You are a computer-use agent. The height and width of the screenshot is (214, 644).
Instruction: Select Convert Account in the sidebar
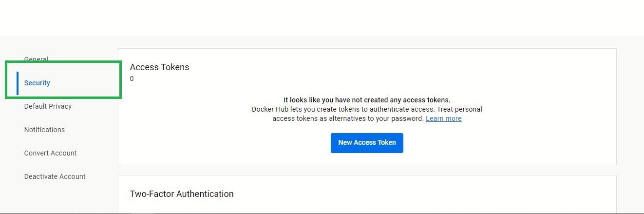click(x=50, y=153)
